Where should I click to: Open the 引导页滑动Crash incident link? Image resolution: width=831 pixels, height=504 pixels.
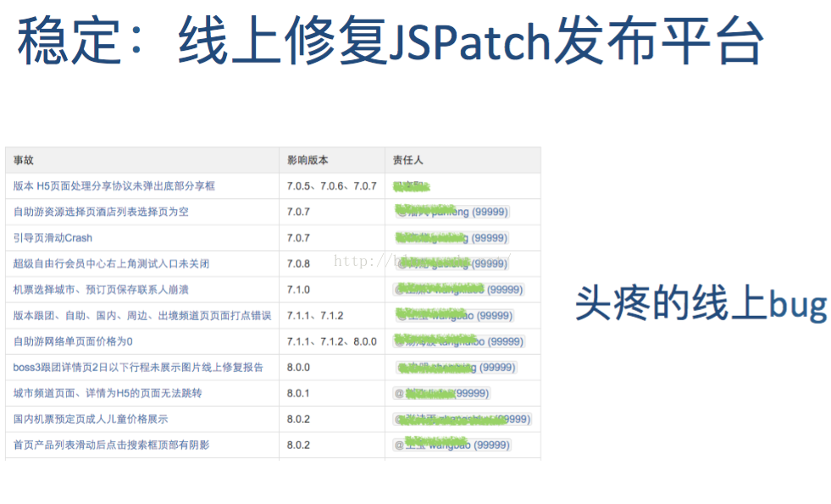[x=53, y=238]
